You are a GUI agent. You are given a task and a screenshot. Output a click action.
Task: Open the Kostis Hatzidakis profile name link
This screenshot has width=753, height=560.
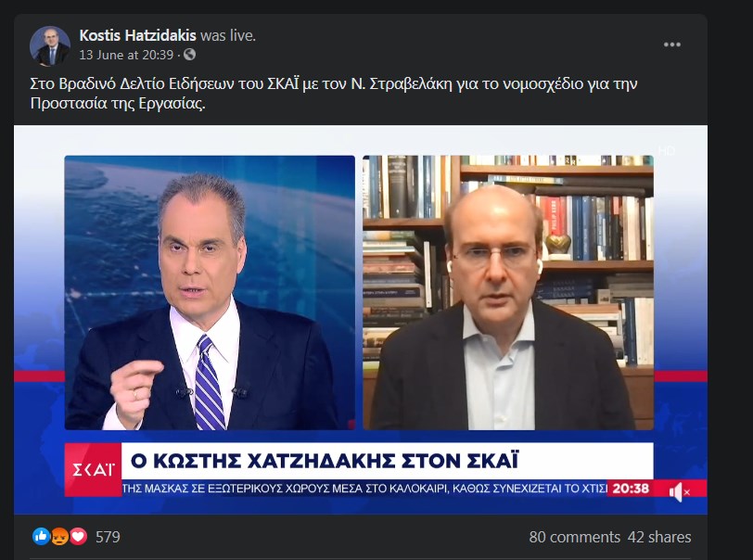pyautogui.click(x=137, y=35)
